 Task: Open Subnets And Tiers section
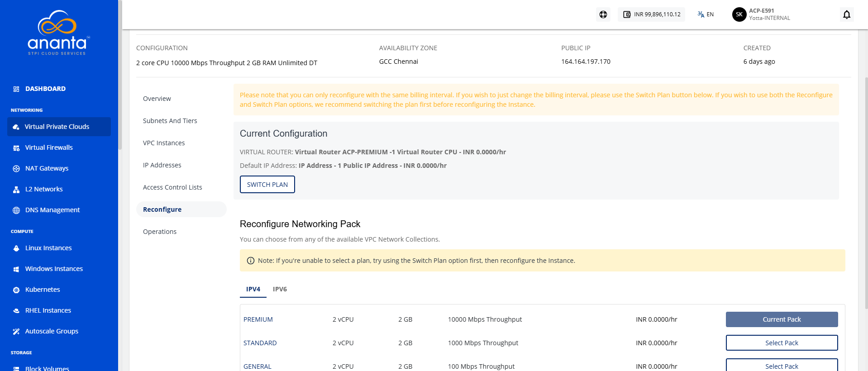pyautogui.click(x=170, y=121)
